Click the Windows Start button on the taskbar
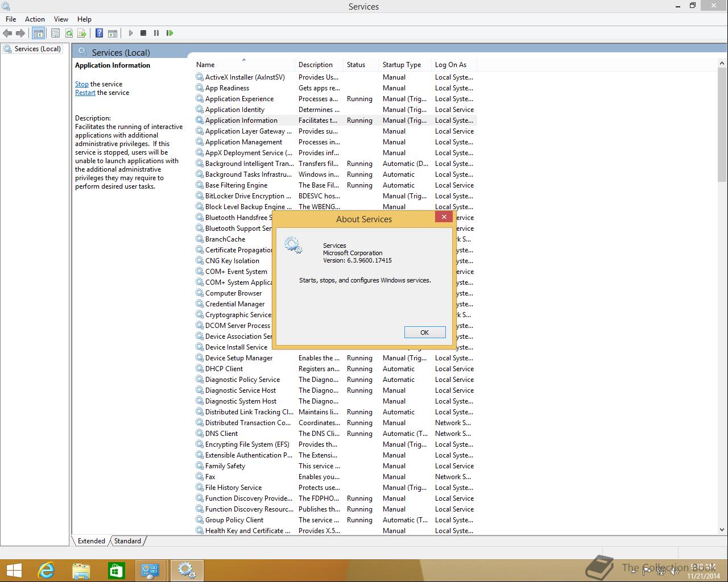Image resolution: width=728 pixels, height=582 pixels. (x=14, y=570)
